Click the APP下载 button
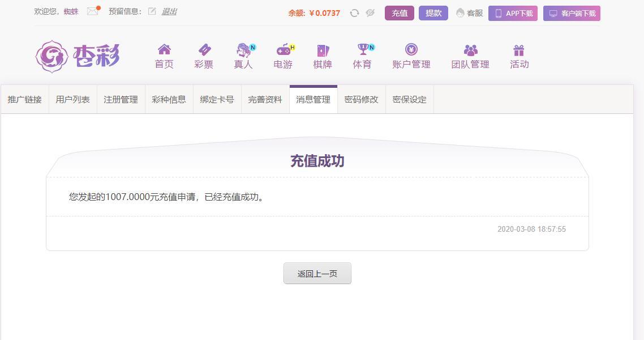Viewport: 644px width, 340px height. (x=513, y=13)
